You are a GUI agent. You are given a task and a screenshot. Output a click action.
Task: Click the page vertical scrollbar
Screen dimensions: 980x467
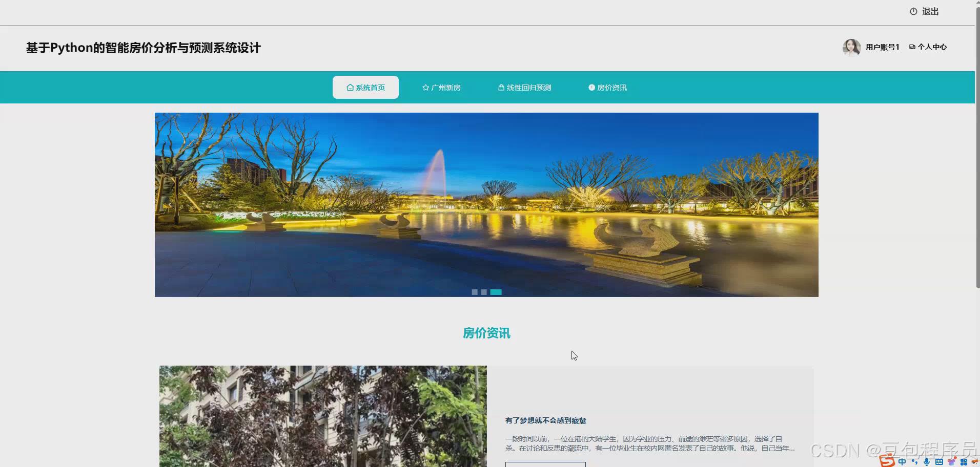[x=977, y=148]
